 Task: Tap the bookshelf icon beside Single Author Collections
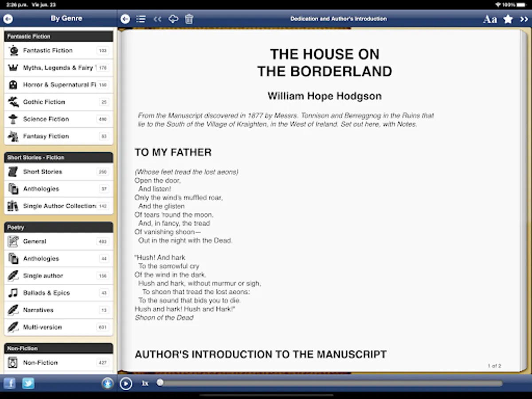13,206
